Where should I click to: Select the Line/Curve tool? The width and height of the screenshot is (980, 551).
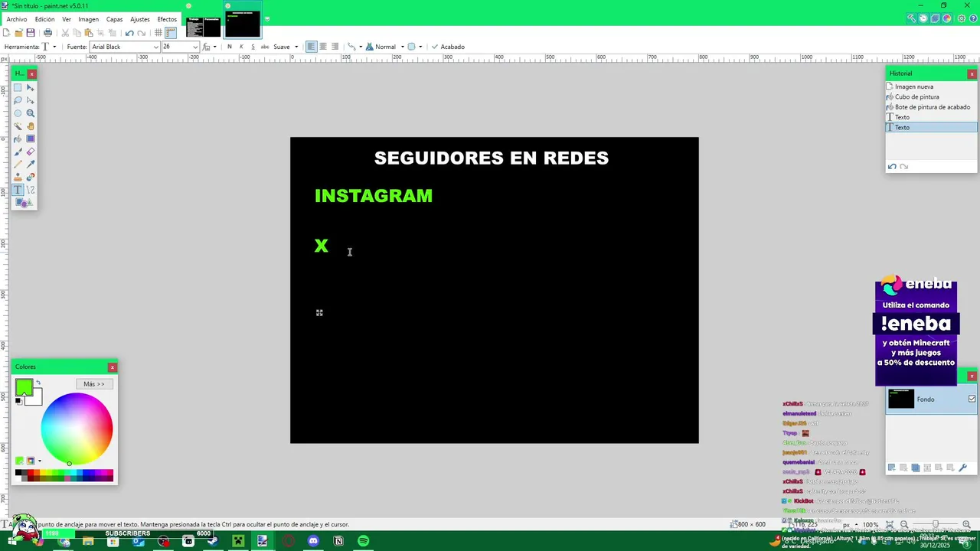click(x=31, y=190)
